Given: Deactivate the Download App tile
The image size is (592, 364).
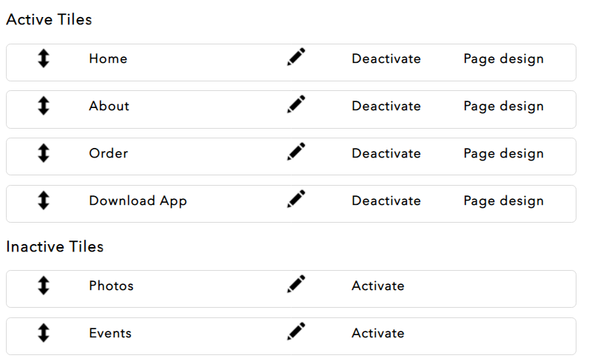Looking at the screenshot, I should 386,200.
